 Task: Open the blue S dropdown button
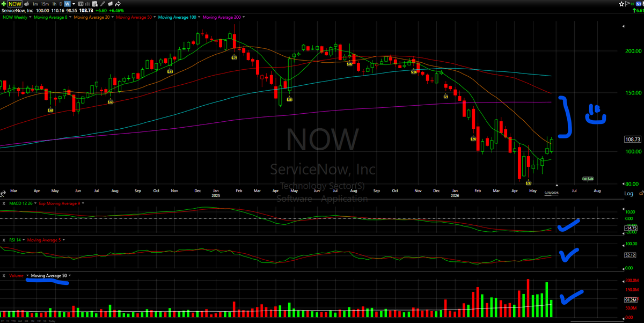pyautogui.click(x=638, y=4)
